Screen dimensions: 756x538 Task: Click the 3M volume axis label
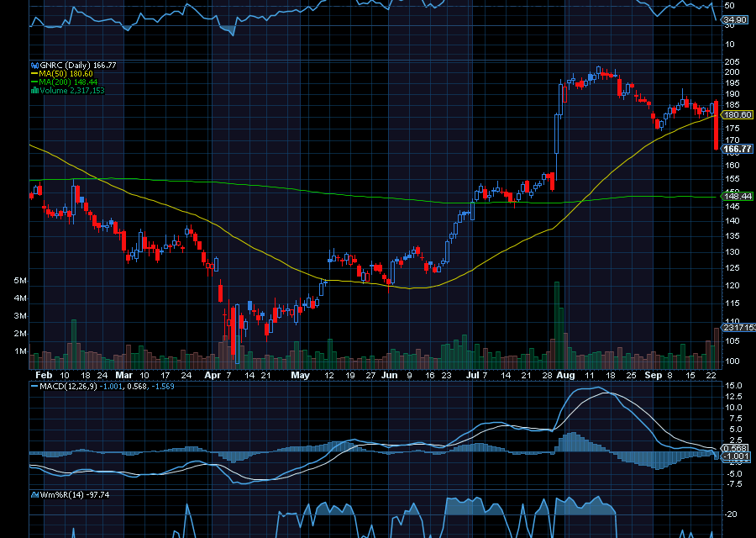pyautogui.click(x=20, y=316)
